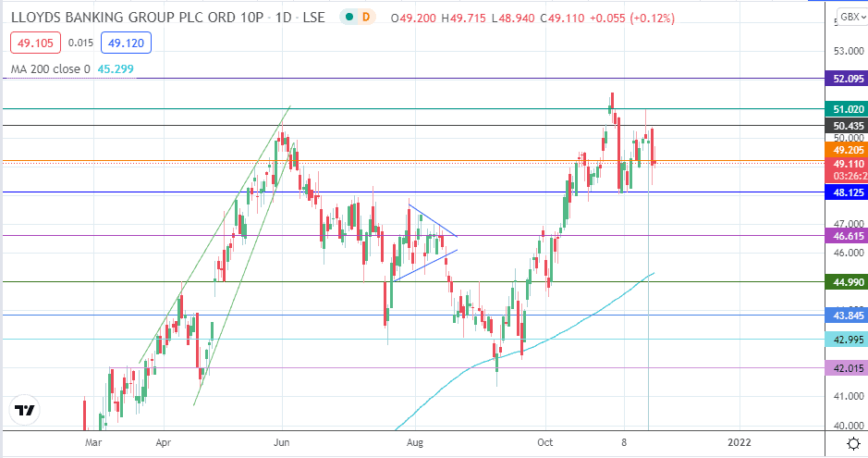
Task: Select the orange 49.205 price label
Action: click(x=847, y=150)
